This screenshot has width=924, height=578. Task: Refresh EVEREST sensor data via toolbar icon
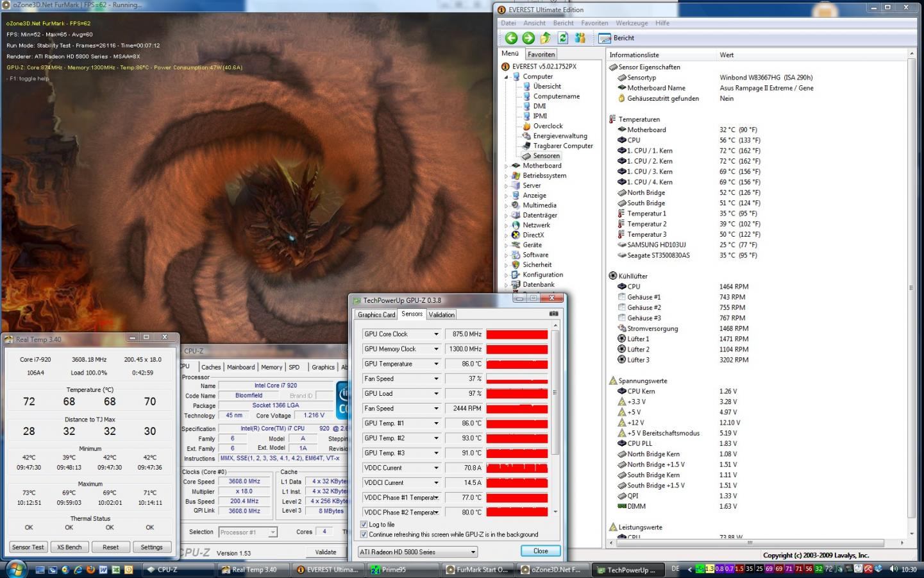pos(563,38)
